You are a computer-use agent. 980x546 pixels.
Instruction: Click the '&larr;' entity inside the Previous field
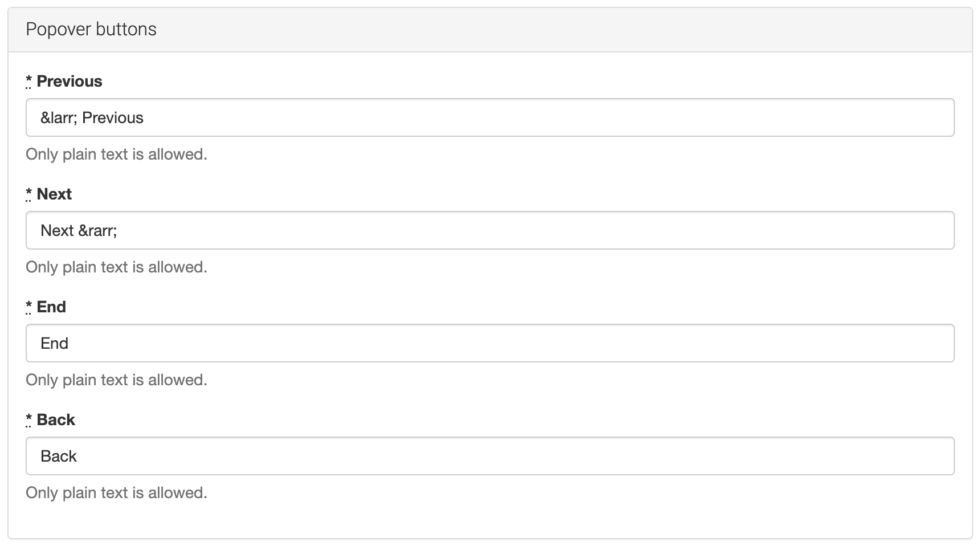(59, 118)
